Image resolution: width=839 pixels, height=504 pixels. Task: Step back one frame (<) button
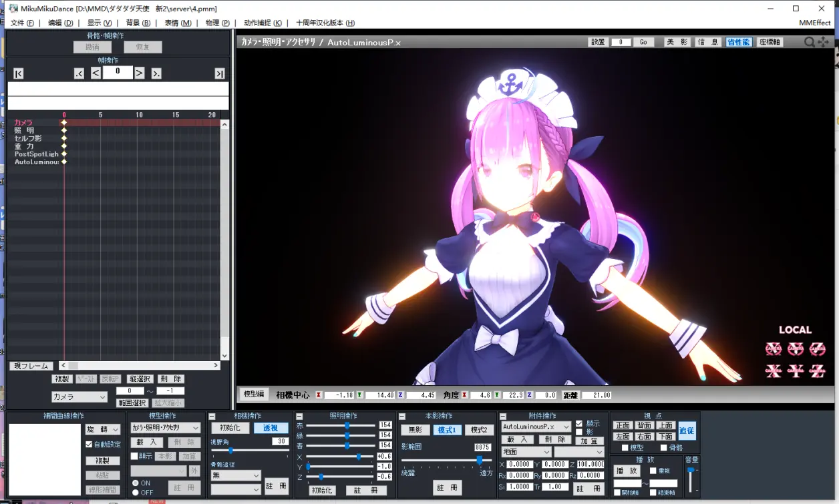pos(96,73)
